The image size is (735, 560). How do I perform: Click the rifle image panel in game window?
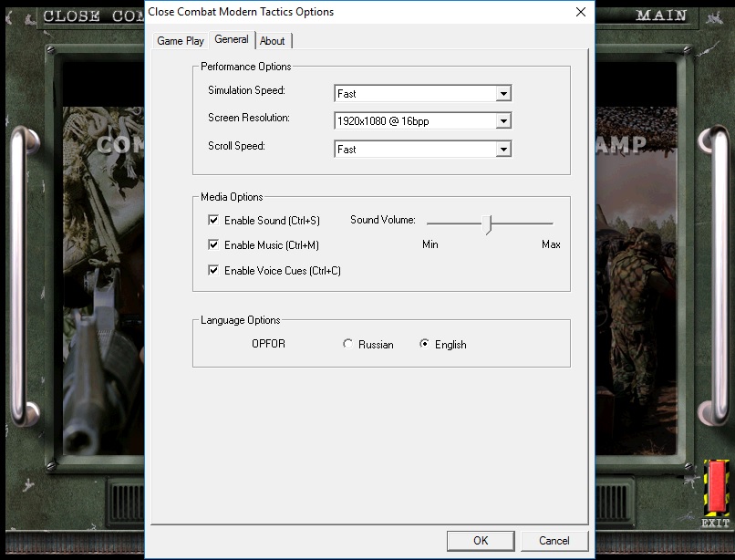(104, 281)
